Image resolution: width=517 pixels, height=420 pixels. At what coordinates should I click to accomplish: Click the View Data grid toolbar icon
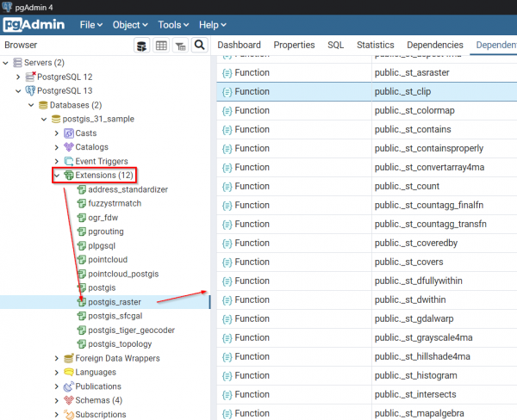pos(161,46)
